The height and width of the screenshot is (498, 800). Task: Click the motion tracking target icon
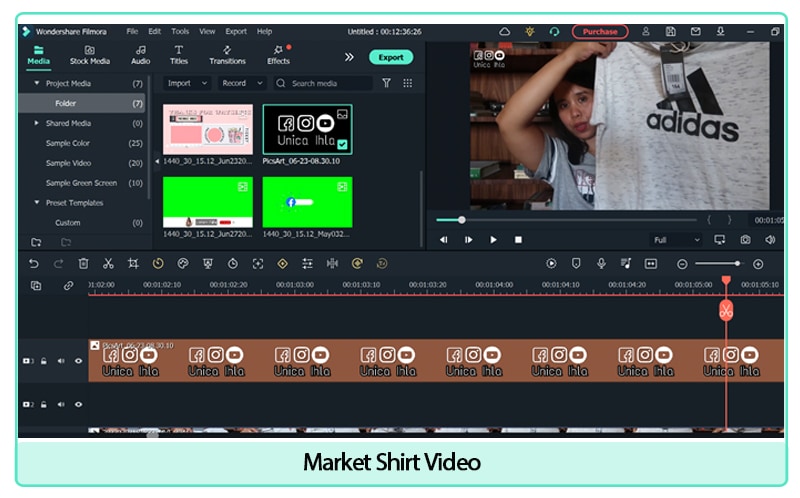pos(258,264)
